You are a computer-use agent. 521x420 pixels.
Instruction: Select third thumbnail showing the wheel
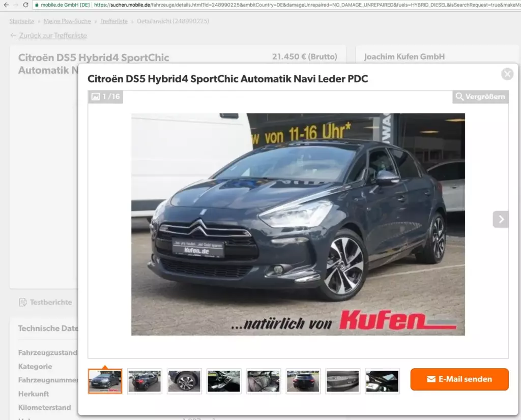click(184, 381)
